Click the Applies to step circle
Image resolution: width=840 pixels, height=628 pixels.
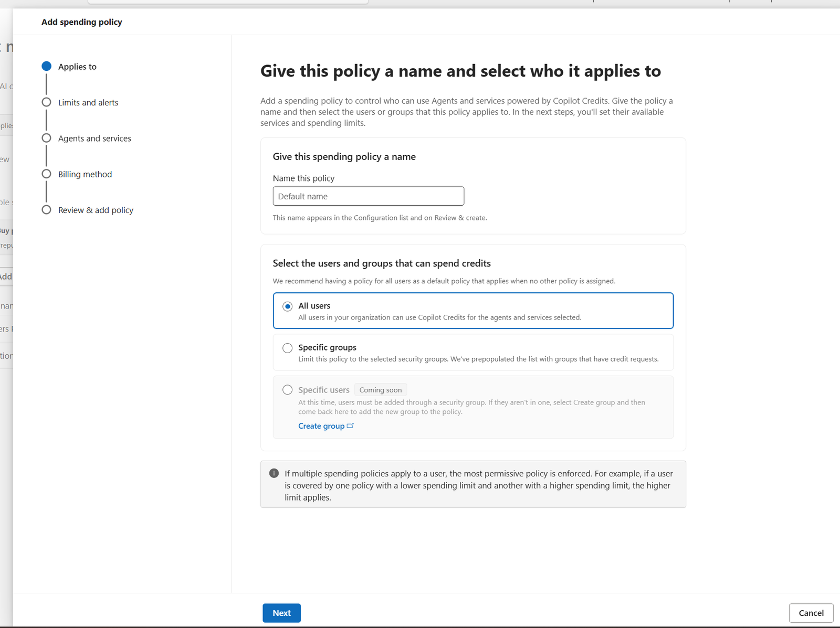click(47, 66)
